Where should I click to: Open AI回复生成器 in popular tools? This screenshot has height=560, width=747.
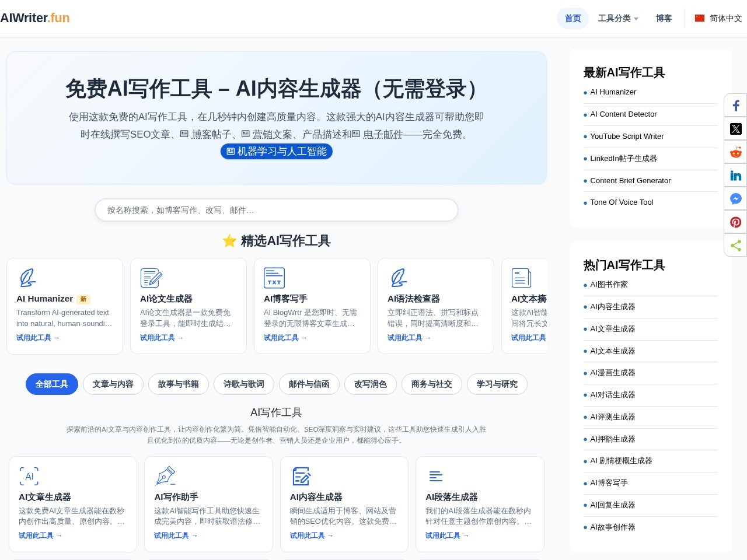[x=612, y=505]
